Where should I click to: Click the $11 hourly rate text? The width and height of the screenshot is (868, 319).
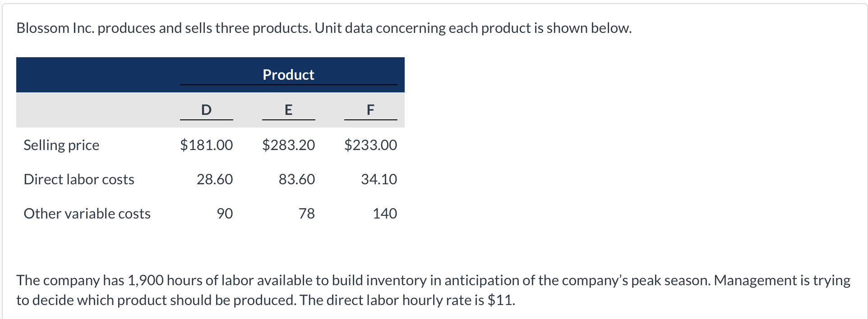tap(500, 300)
